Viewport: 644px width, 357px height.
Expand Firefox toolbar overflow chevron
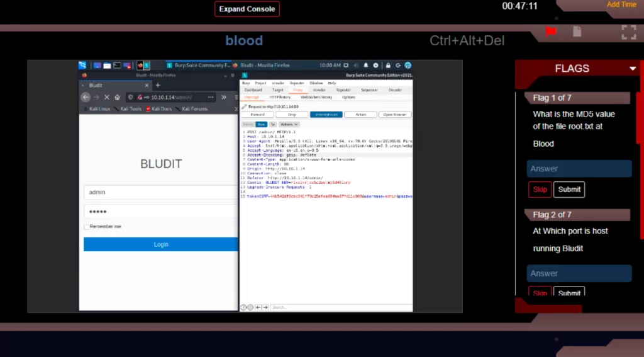click(x=224, y=98)
